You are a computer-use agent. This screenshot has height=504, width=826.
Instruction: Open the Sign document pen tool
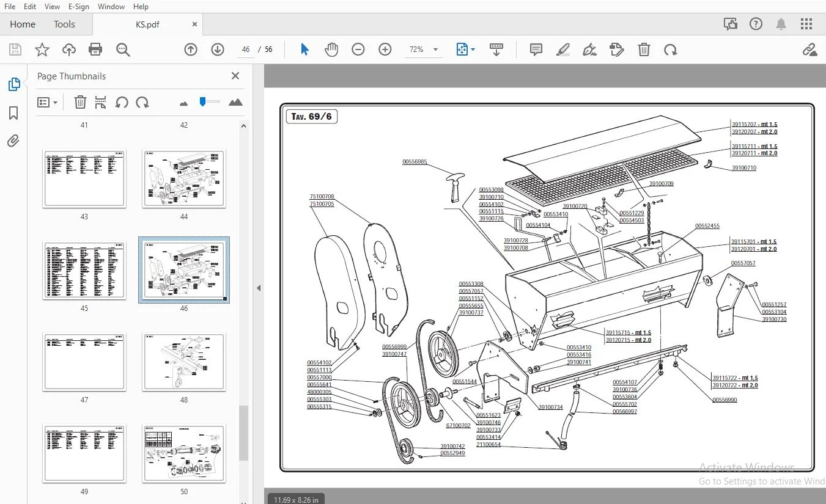coord(590,49)
